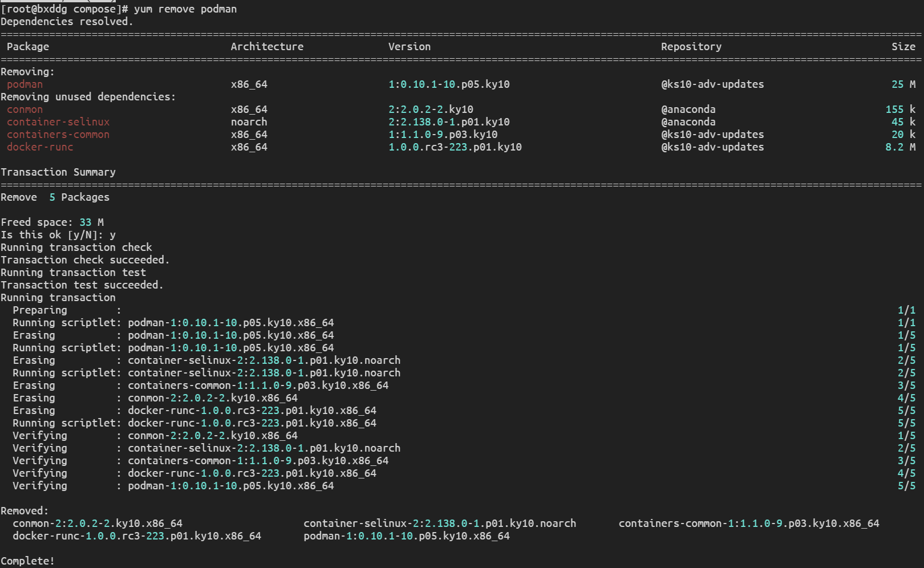Image resolution: width=924 pixels, height=568 pixels.
Task: Click the 'Version' column header
Action: pyautogui.click(x=409, y=47)
